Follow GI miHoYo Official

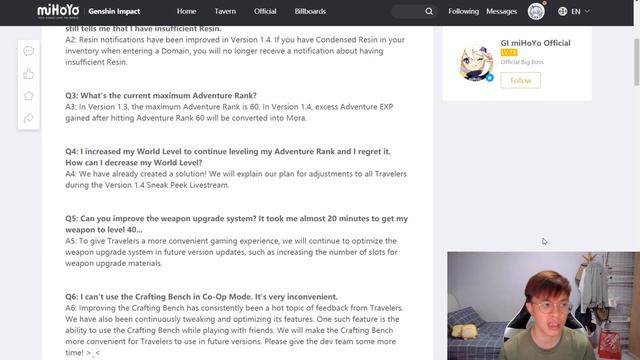pyautogui.click(x=520, y=80)
